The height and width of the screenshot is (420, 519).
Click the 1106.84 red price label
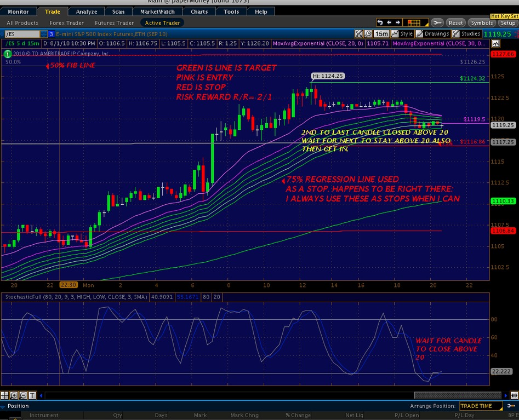[503, 231]
